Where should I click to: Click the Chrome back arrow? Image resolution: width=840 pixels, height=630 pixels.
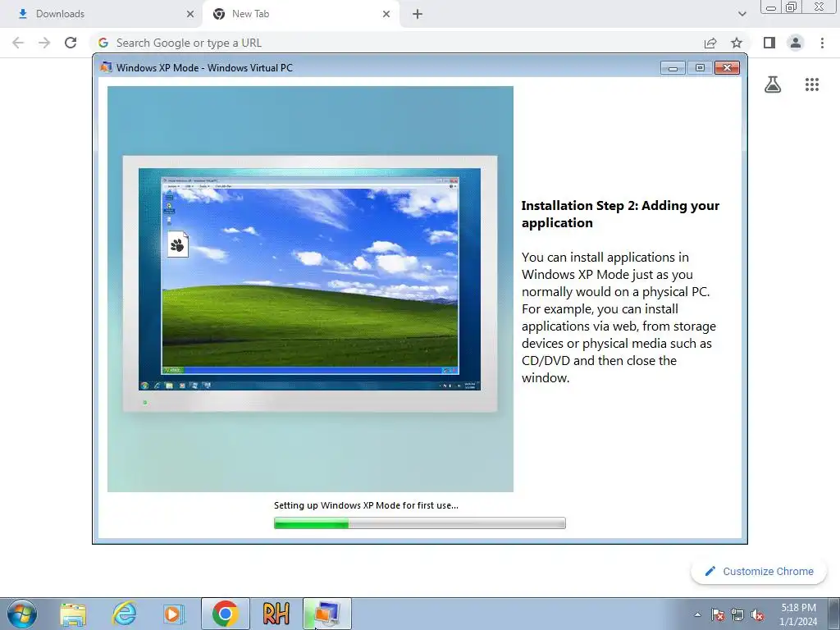pos(18,43)
